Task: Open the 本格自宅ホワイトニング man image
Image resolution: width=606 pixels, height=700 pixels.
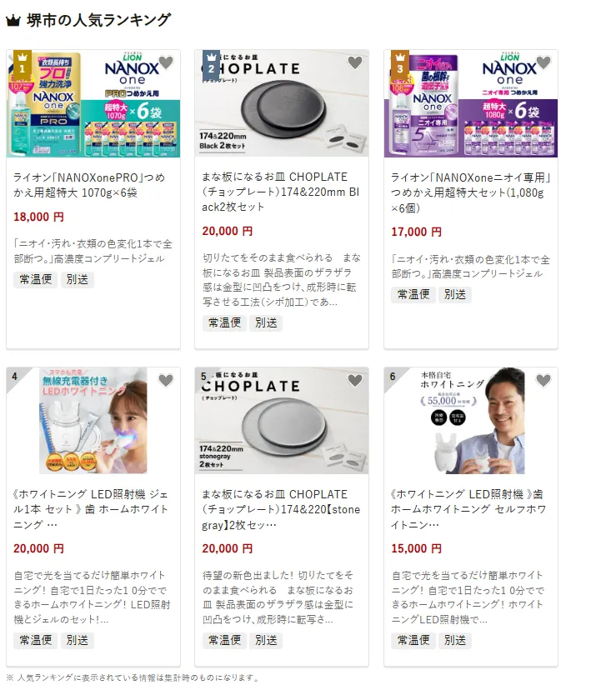Action: pyautogui.click(x=471, y=421)
